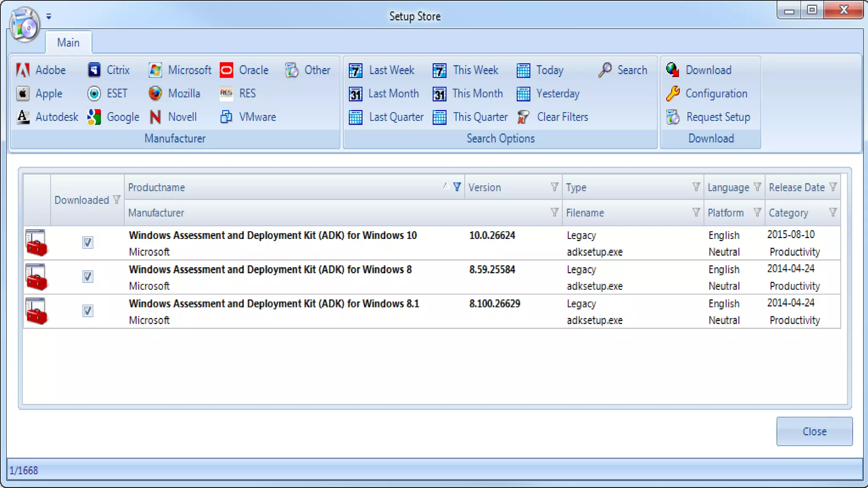Show setups from Last Quarter
Screen dimensions: 868x488
click(x=386, y=116)
